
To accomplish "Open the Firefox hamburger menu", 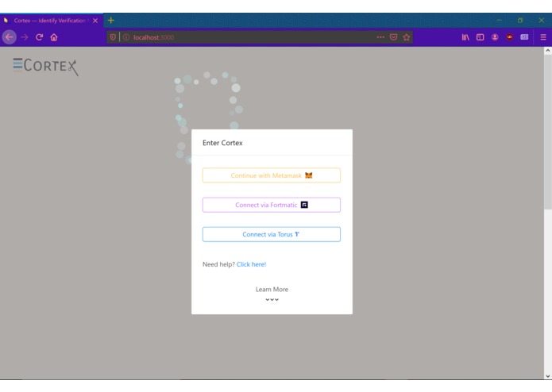I will [x=543, y=37].
